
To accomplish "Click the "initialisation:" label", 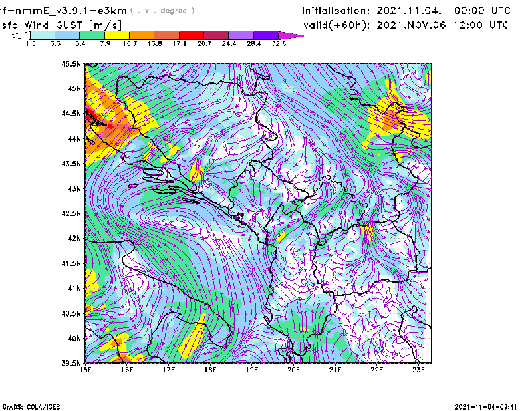I will (336, 11).
